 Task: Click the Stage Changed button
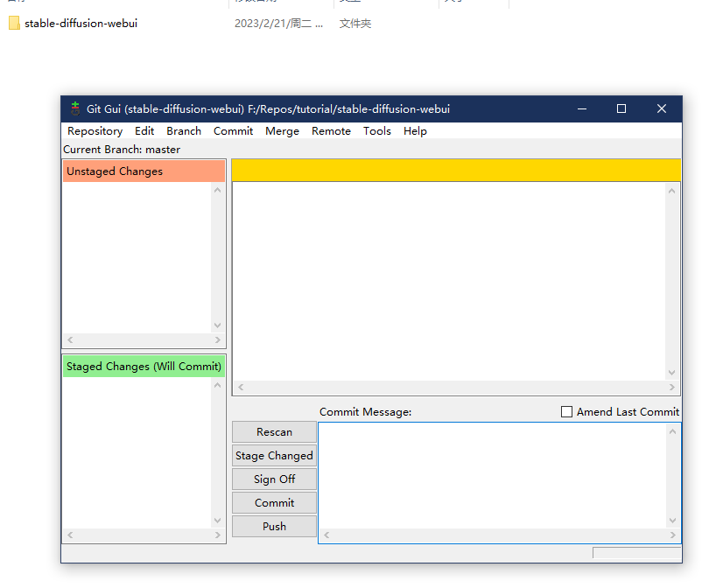point(274,456)
